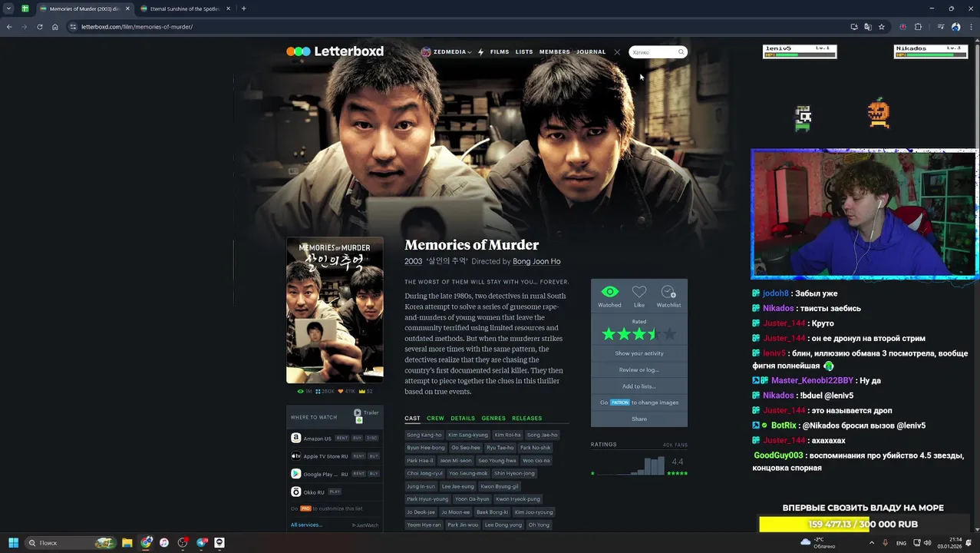Viewport: 980px width, 553px height.
Task: Click the ENG language indicator
Action: coord(901,543)
